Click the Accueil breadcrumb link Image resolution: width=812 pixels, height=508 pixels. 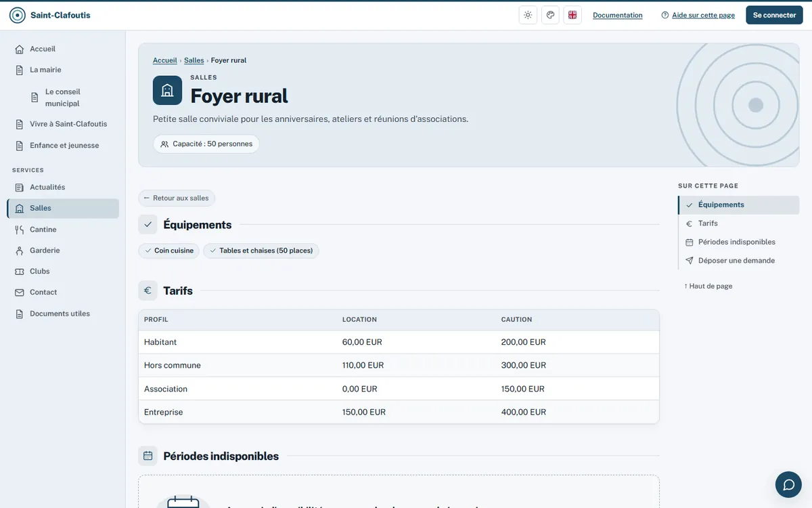pos(165,60)
